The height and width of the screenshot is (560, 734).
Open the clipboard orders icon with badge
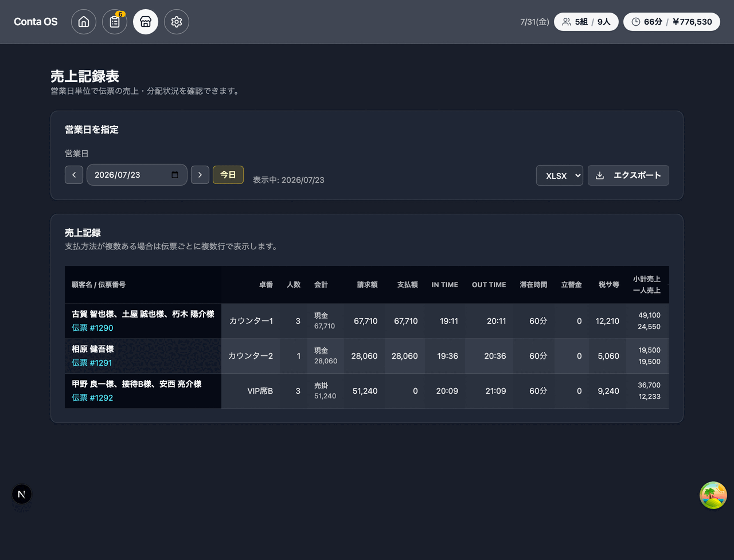115,22
